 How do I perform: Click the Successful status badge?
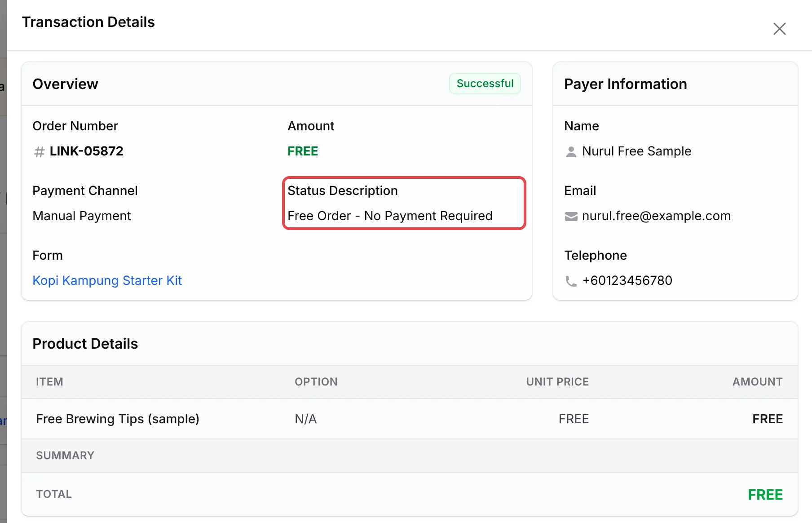[x=485, y=84]
